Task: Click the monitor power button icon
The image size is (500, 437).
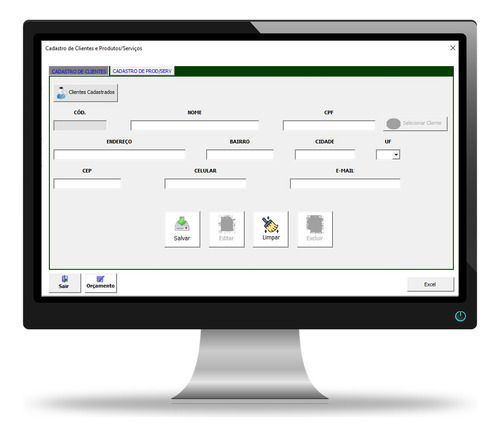Action: tap(460, 316)
